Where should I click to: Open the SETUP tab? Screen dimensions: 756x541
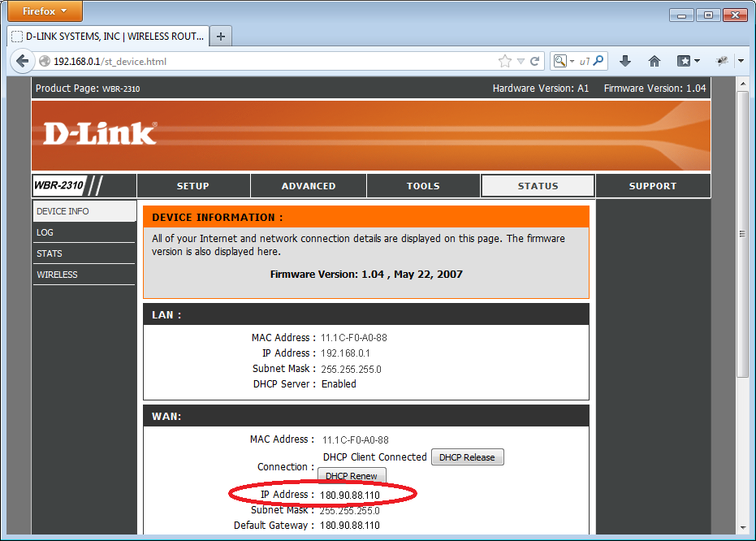click(193, 186)
